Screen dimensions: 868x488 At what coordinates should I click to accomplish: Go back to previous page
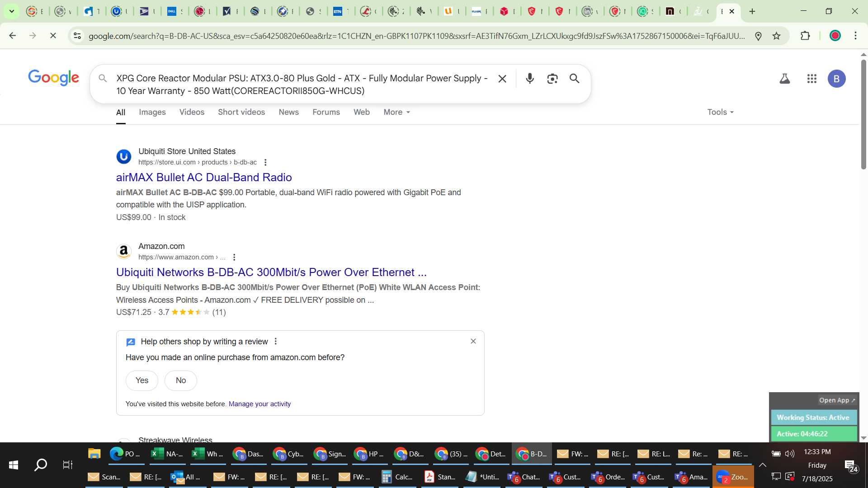[13, 35]
